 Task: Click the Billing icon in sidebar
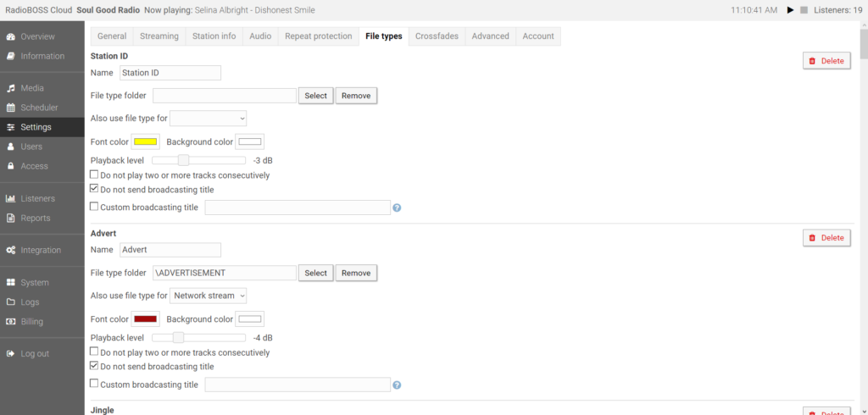[x=11, y=321]
